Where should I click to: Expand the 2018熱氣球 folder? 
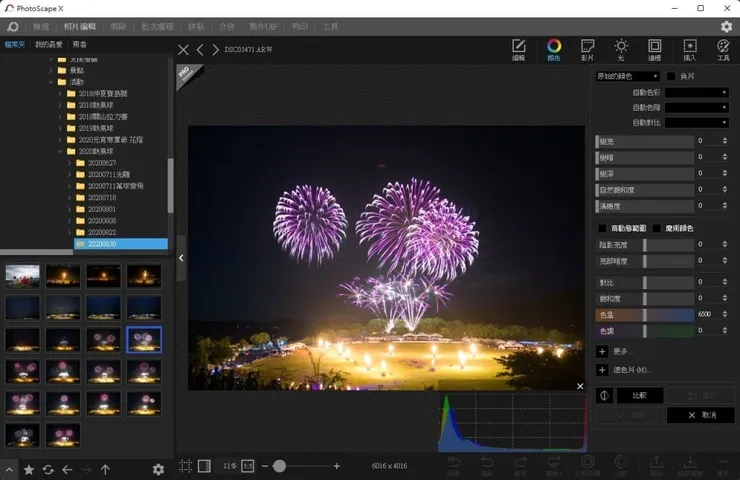[60, 104]
